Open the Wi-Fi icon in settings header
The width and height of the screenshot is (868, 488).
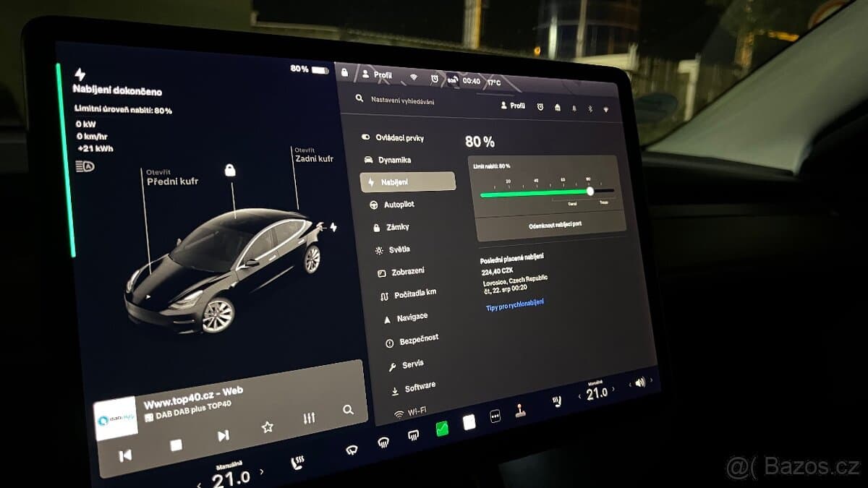coord(605,110)
